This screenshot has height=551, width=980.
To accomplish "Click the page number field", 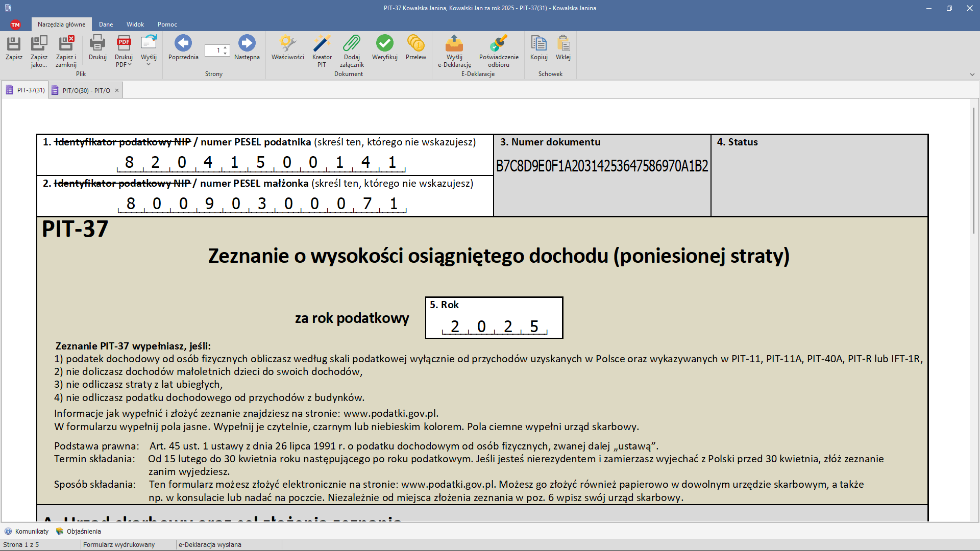I will click(213, 50).
